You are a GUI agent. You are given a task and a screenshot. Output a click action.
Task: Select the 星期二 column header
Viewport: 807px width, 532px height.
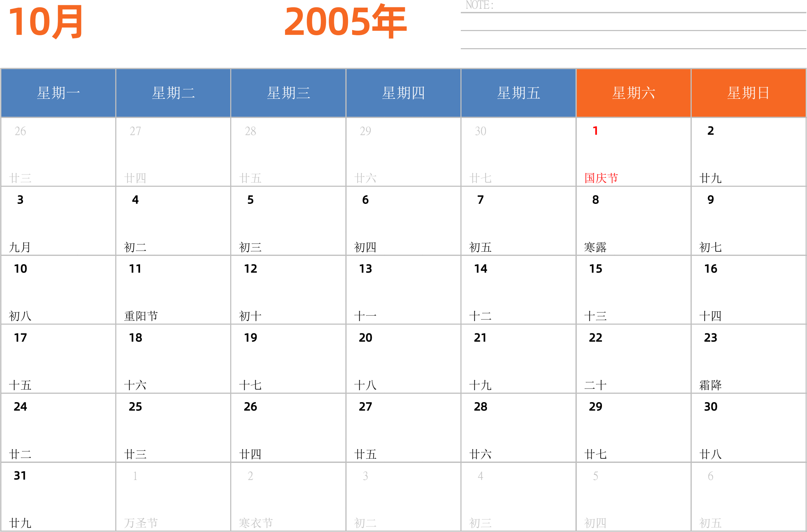point(173,93)
